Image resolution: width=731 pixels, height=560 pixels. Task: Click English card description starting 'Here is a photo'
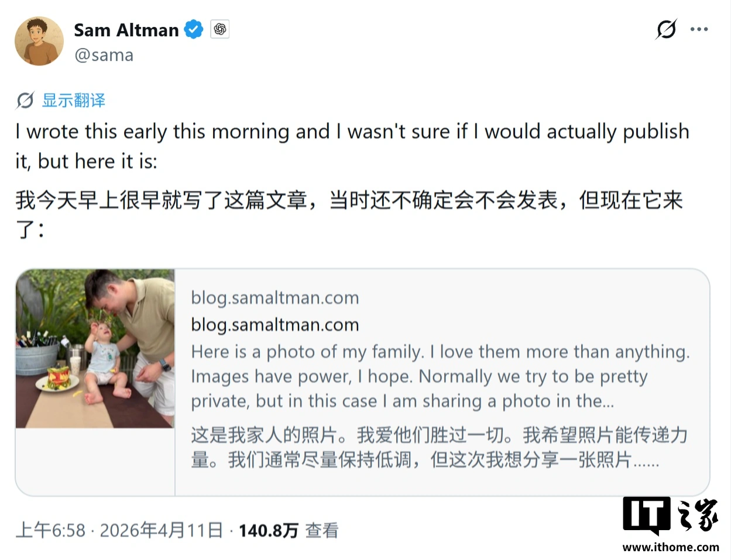441,376
